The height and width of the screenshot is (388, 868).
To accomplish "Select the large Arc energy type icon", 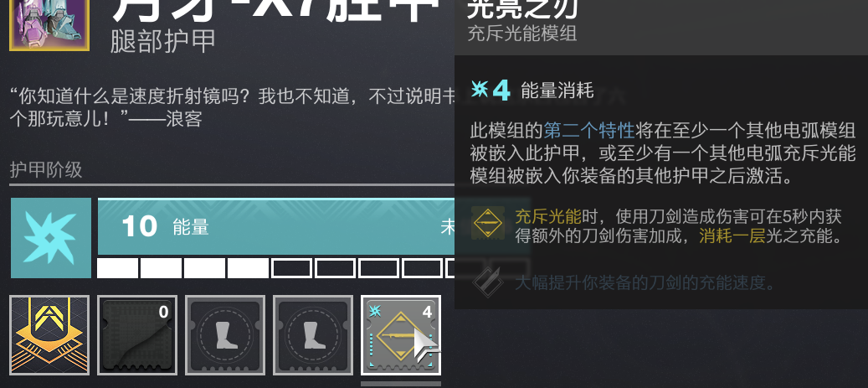I will click(51, 238).
